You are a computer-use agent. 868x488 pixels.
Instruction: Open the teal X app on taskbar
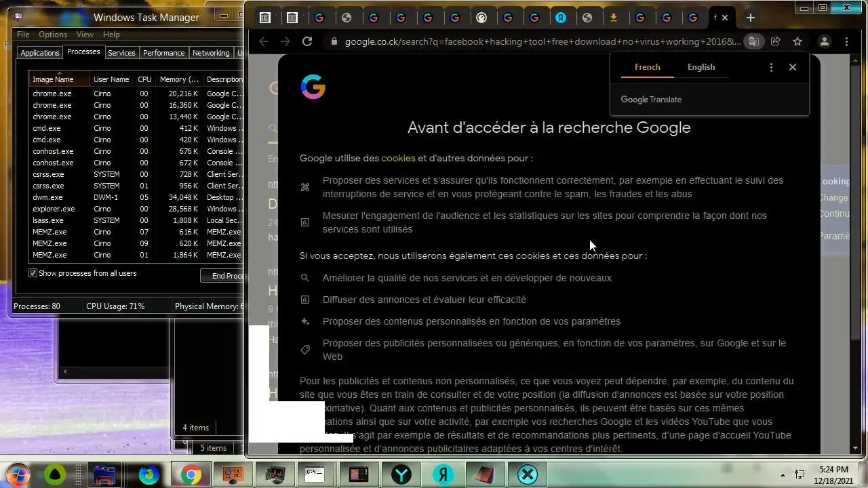point(527,474)
